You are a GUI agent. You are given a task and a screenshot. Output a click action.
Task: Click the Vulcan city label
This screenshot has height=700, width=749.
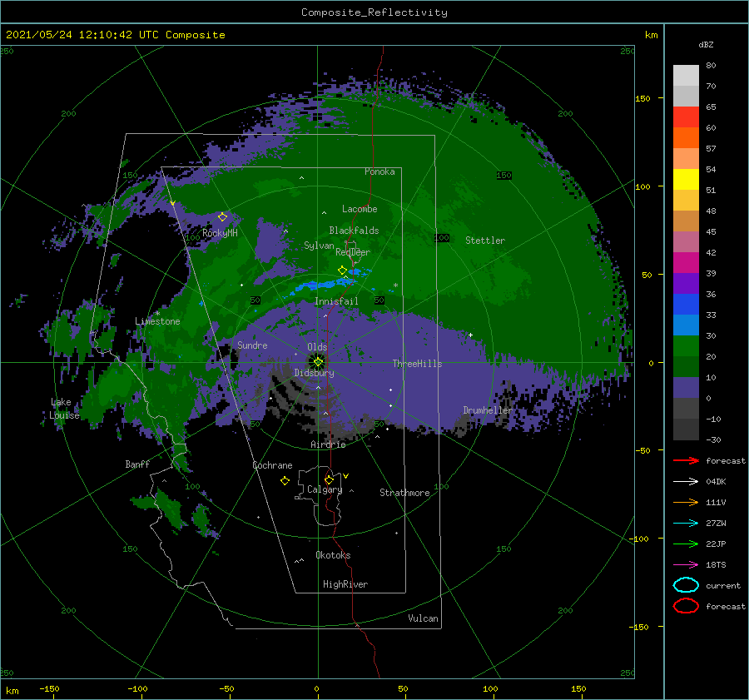424,618
